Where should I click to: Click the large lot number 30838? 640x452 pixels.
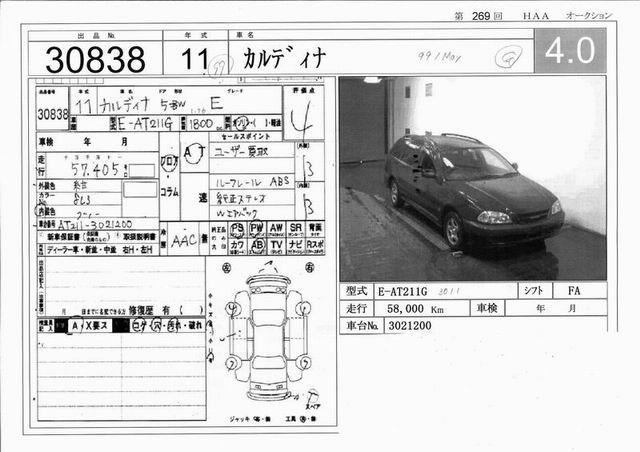pos(95,60)
